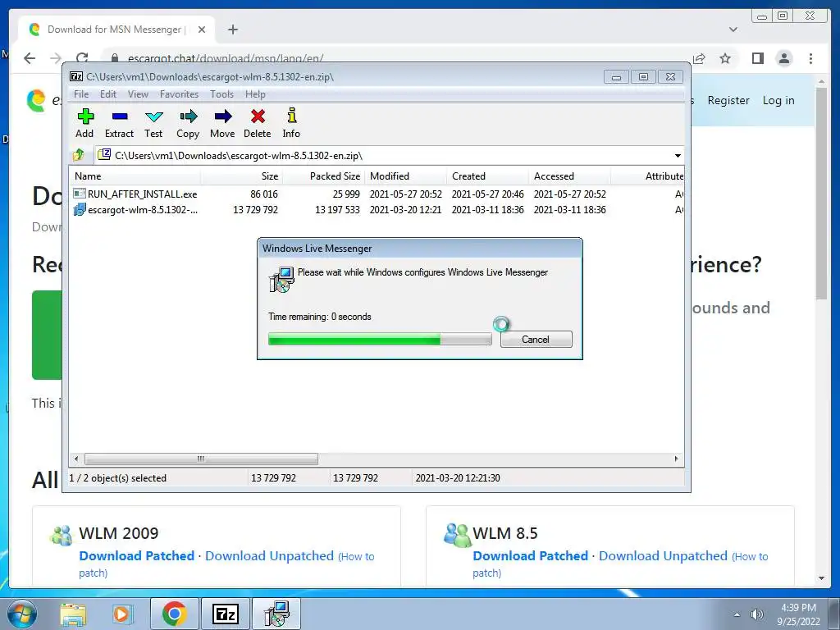Viewport: 840px width, 630px height.
Task: Open a new tab in Chrome
Action: (232, 30)
